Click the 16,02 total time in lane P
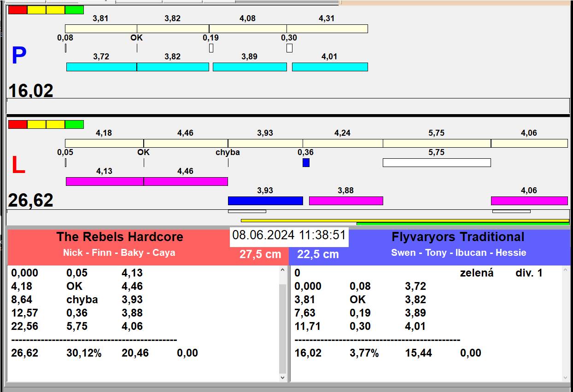573x392 pixels. pyautogui.click(x=31, y=91)
